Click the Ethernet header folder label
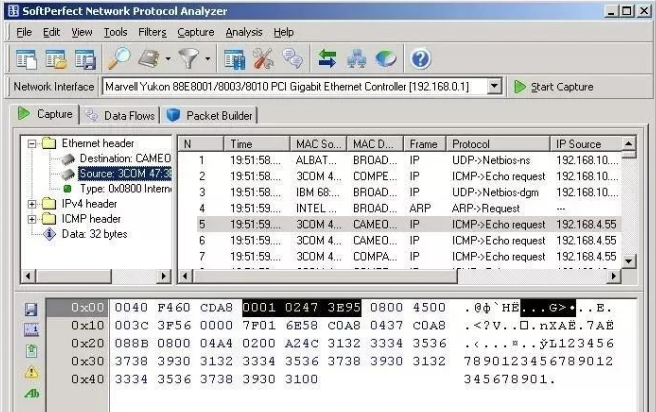This screenshot has width=656, height=412. pos(98,143)
